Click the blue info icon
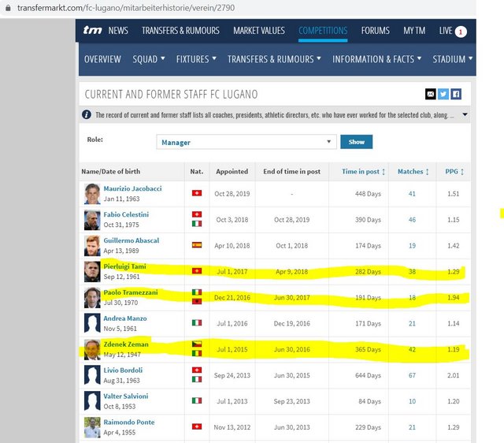 (87, 114)
